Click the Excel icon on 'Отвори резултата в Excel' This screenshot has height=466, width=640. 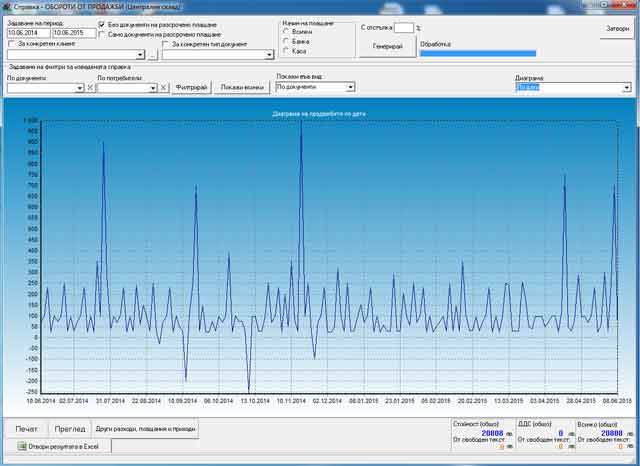coord(20,447)
